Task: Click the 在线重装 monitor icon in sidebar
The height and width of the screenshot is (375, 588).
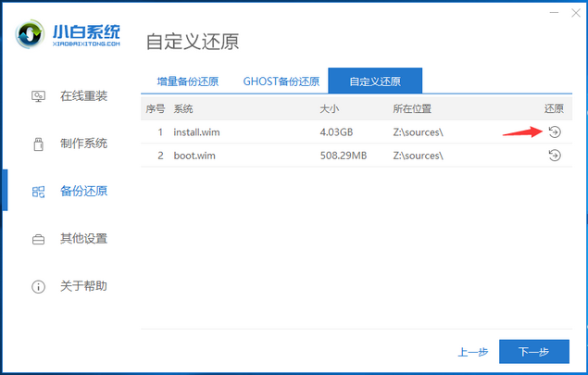Action: pos(38,96)
